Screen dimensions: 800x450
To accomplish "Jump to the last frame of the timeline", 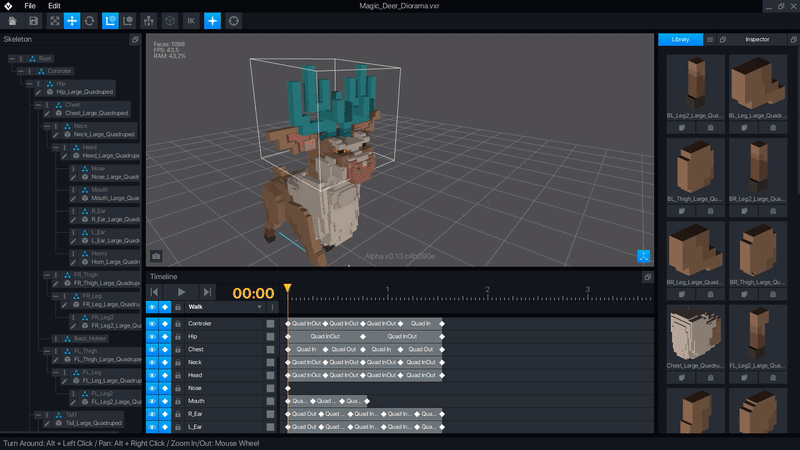I will pos(207,292).
